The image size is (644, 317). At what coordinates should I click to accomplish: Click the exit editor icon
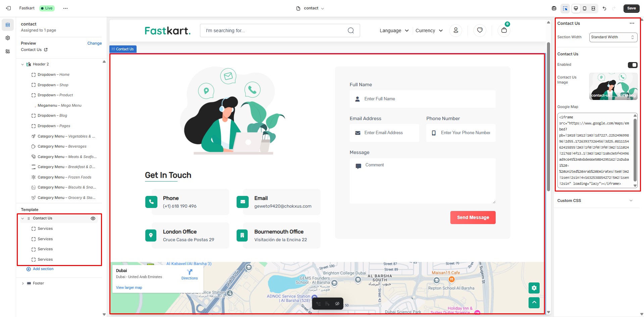pos(8,8)
